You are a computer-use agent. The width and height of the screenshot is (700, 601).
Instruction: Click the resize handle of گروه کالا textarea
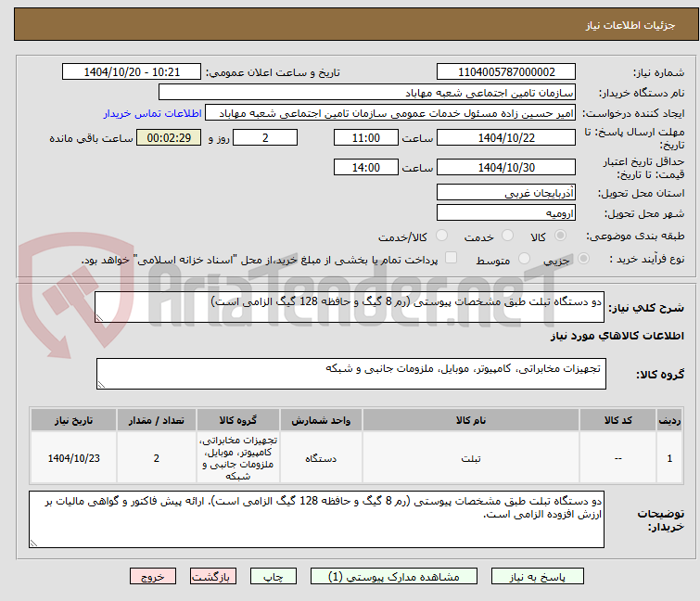(x=101, y=385)
